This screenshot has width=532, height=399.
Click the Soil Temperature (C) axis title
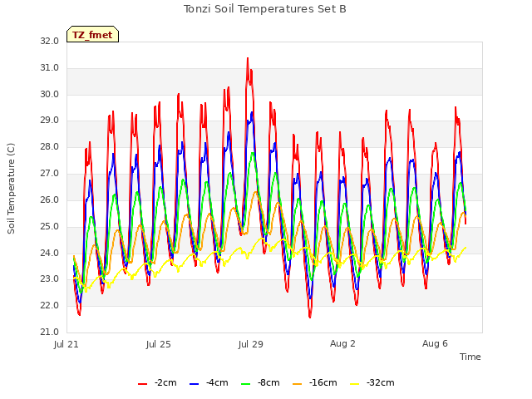pos(11,189)
